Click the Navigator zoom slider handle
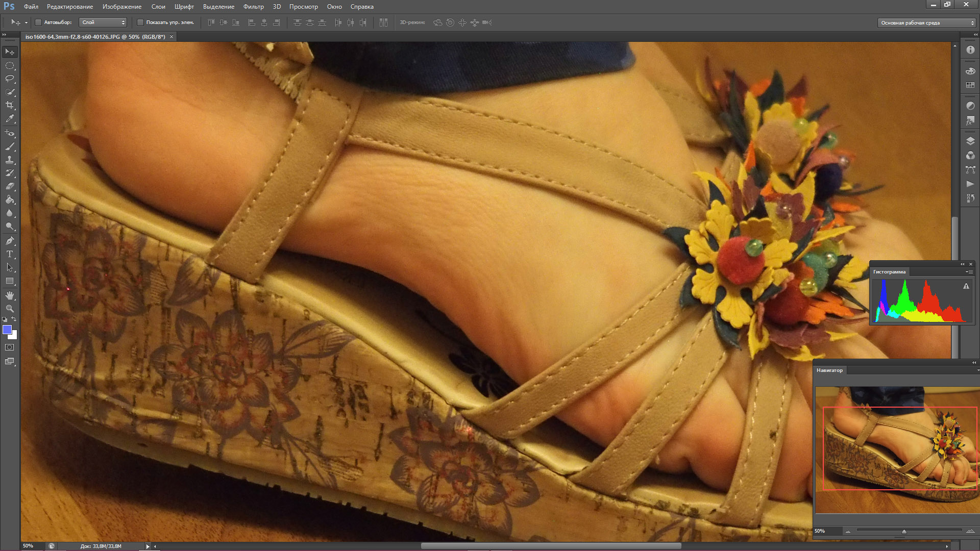The height and width of the screenshot is (551, 980). click(x=904, y=532)
